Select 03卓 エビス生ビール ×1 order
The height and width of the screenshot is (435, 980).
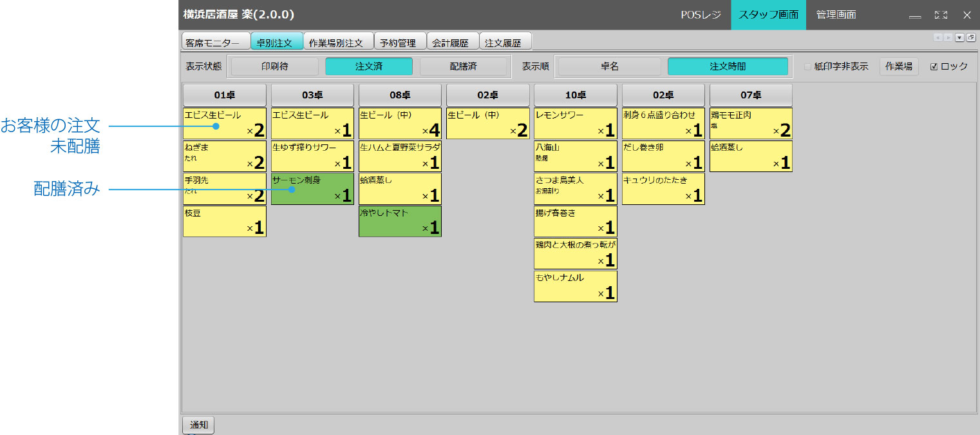(312, 124)
